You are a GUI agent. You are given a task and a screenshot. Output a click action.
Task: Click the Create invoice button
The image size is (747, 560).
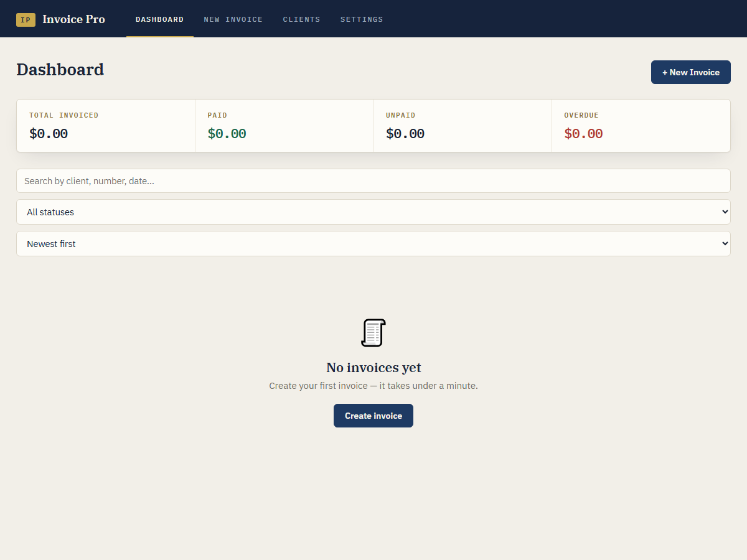click(x=374, y=416)
